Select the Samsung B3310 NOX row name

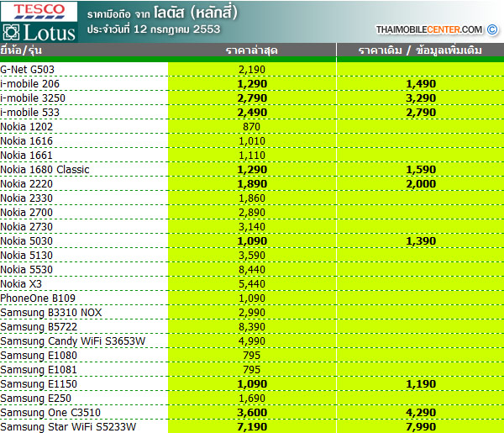[x=50, y=313]
